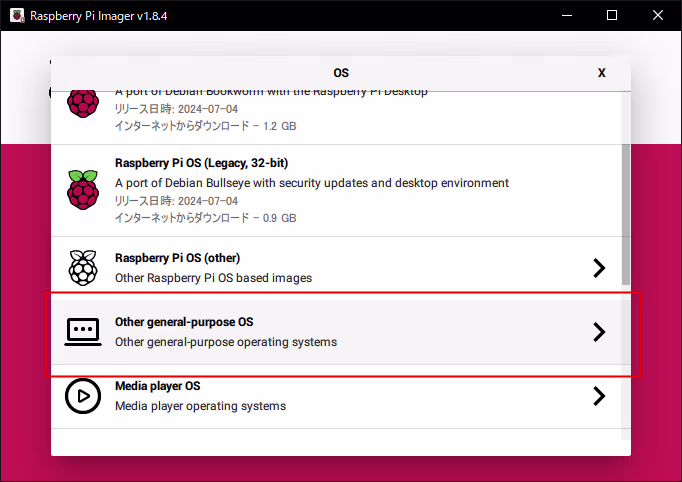This screenshot has height=482, width=682.
Task: Select the red raspberry icon for Legacy 32-bit
Action: tap(83, 190)
